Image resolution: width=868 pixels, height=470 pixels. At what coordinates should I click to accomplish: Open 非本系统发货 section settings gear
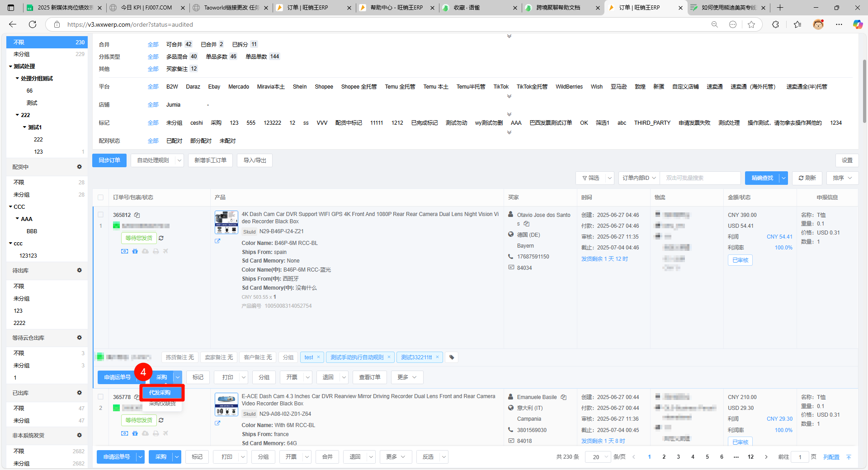pyautogui.click(x=80, y=435)
